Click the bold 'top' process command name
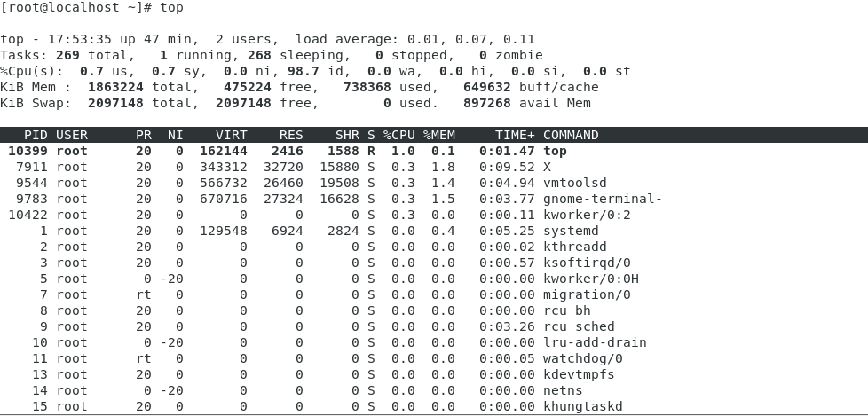This screenshot has height=416, width=868. point(556,151)
